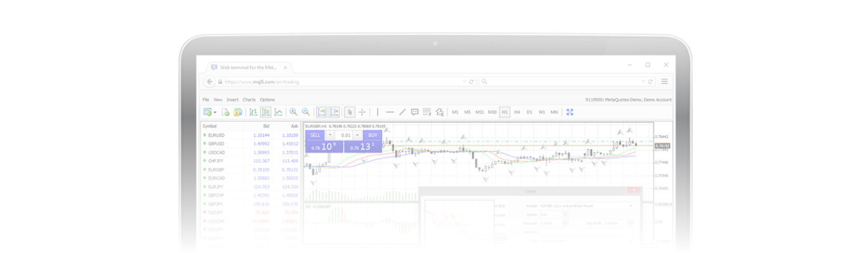Viewport: 868px width, 253px height.
Task: Click the SELL button
Action: point(315,135)
